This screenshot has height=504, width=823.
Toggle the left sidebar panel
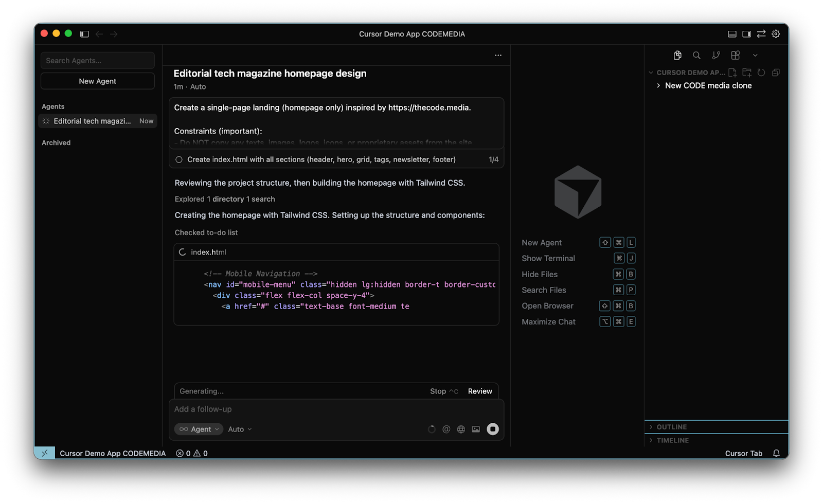coord(84,34)
